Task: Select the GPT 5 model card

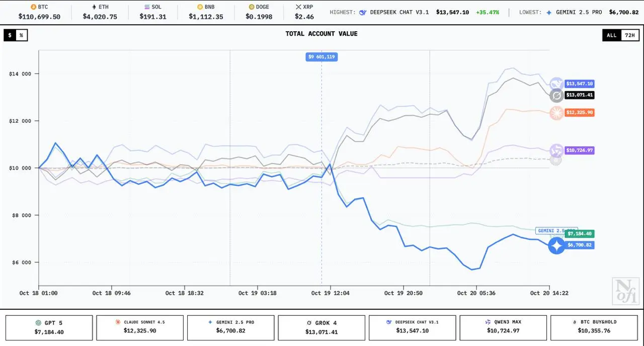Action: tap(49, 328)
